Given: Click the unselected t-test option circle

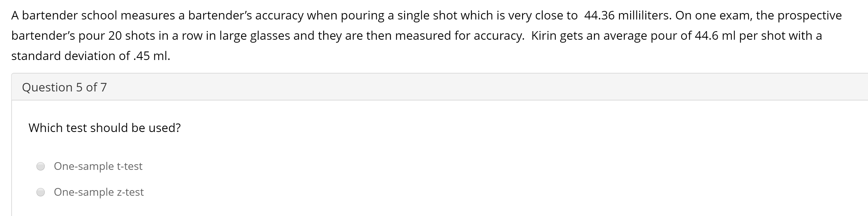Looking at the screenshot, I should [x=41, y=166].
